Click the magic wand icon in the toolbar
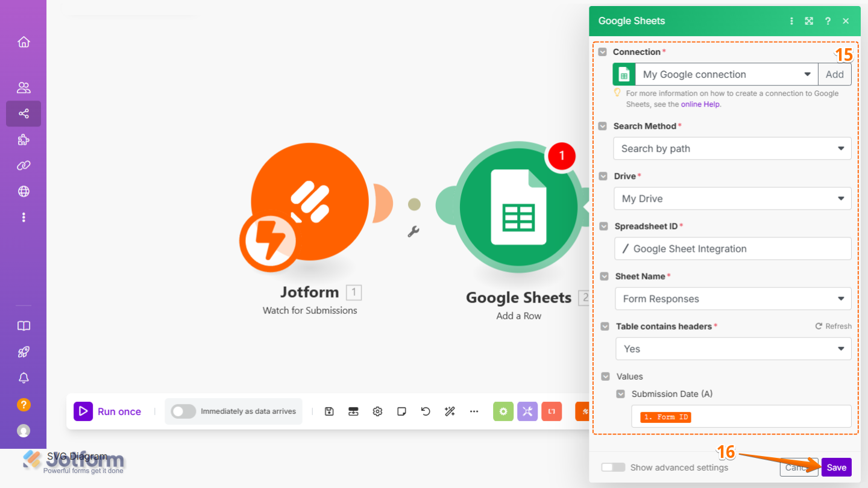868x488 pixels. click(x=450, y=411)
